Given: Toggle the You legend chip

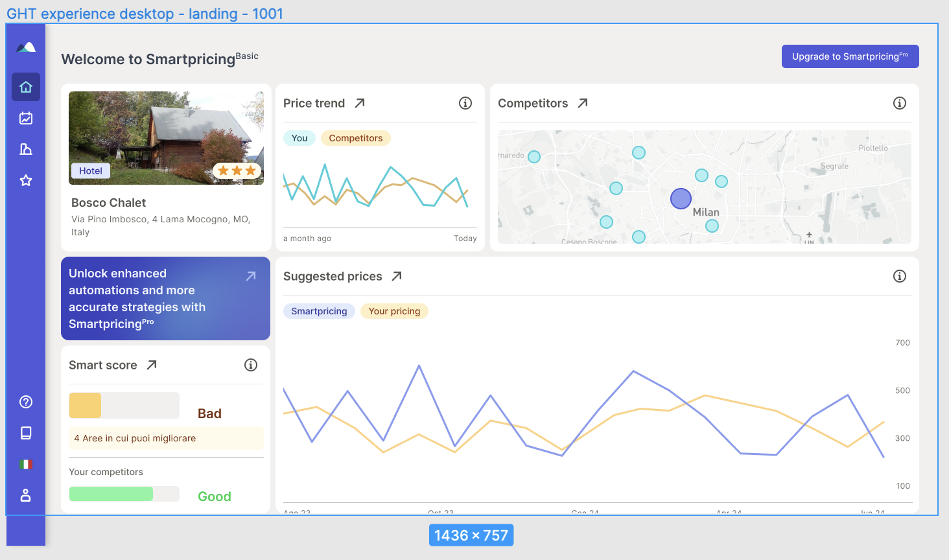Looking at the screenshot, I should [299, 138].
